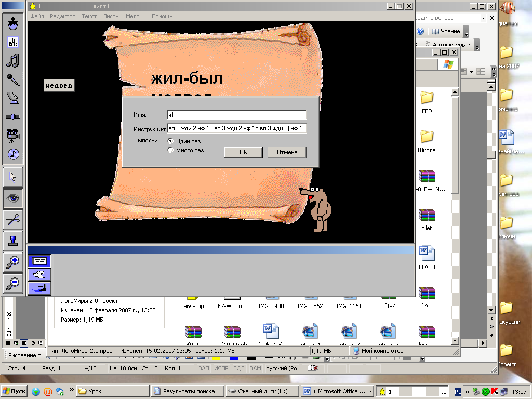Activate the zoom-in magnifier tool
Screen dimensions: 532x399
click(x=13, y=262)
